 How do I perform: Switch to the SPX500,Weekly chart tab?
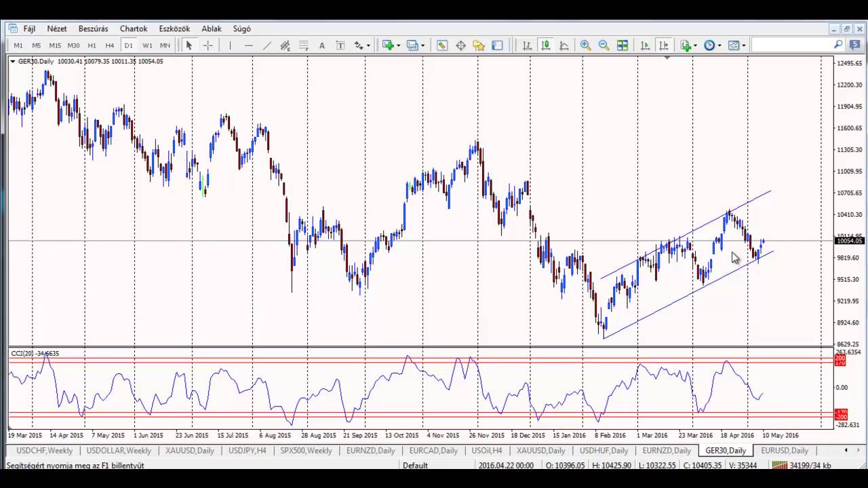point(306,451)
